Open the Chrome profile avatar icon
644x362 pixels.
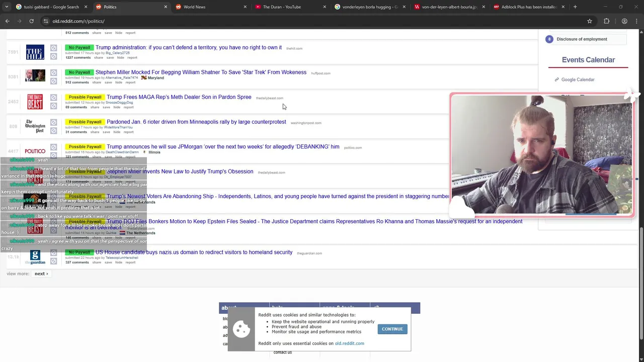point(624,21)
